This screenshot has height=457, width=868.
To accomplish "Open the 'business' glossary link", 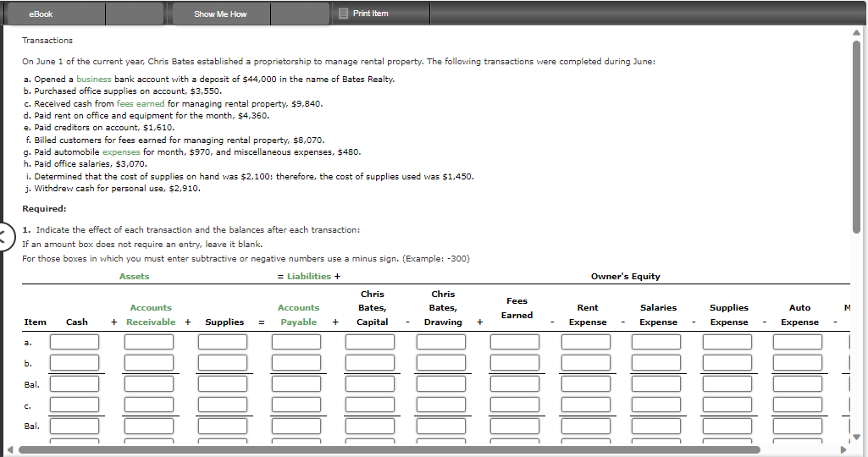I will (x=93, y=79).
